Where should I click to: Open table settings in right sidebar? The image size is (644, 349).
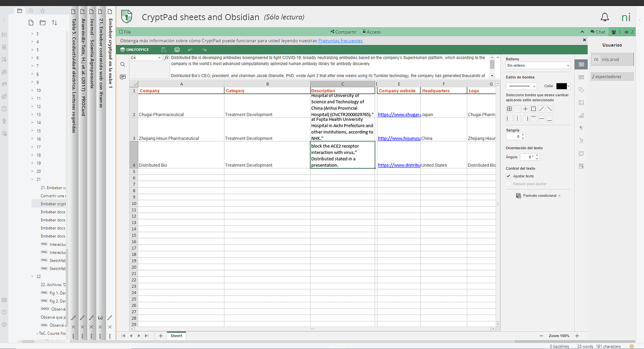[x=581, y=77]
